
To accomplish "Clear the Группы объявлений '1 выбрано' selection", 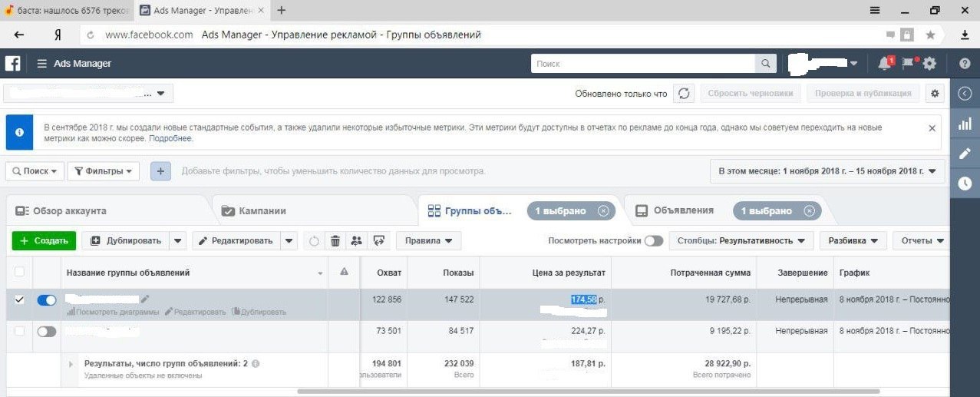I will coord(603,210).
